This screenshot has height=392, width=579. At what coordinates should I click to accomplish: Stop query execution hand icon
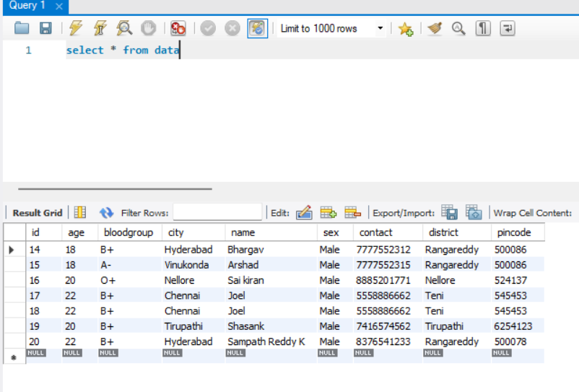pos(149,28)
